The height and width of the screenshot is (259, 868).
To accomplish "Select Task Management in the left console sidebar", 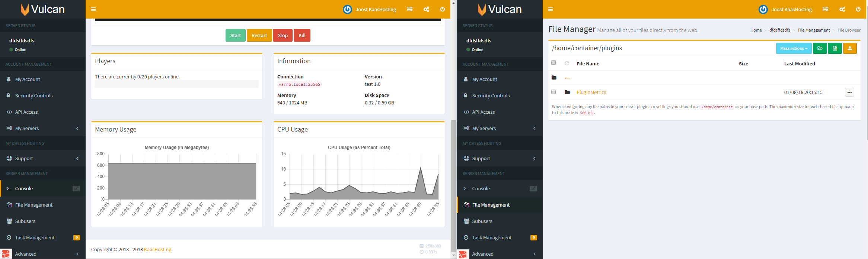I will [35, 237].
